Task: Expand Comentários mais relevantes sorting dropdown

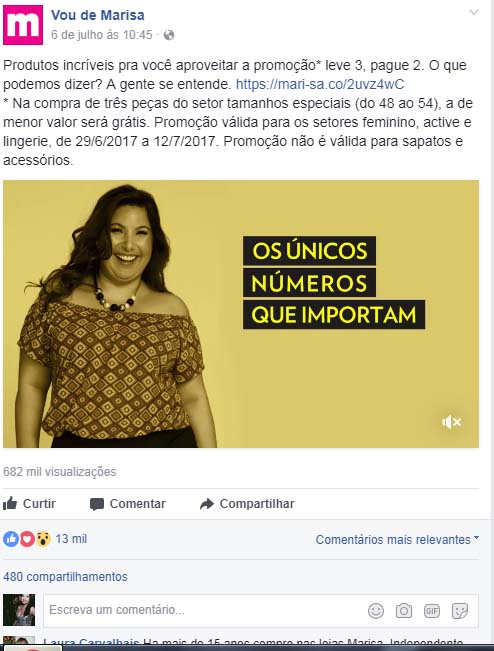Action: click(x=397, y=539)
